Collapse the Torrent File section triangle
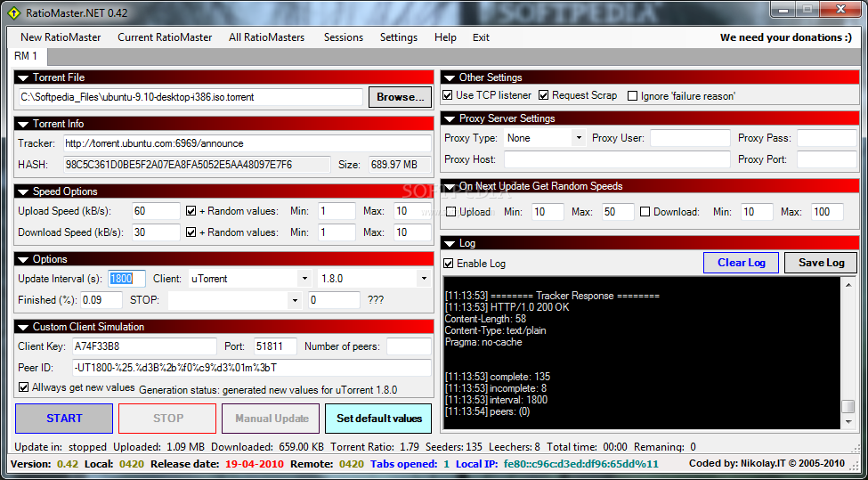 (23, 78)
